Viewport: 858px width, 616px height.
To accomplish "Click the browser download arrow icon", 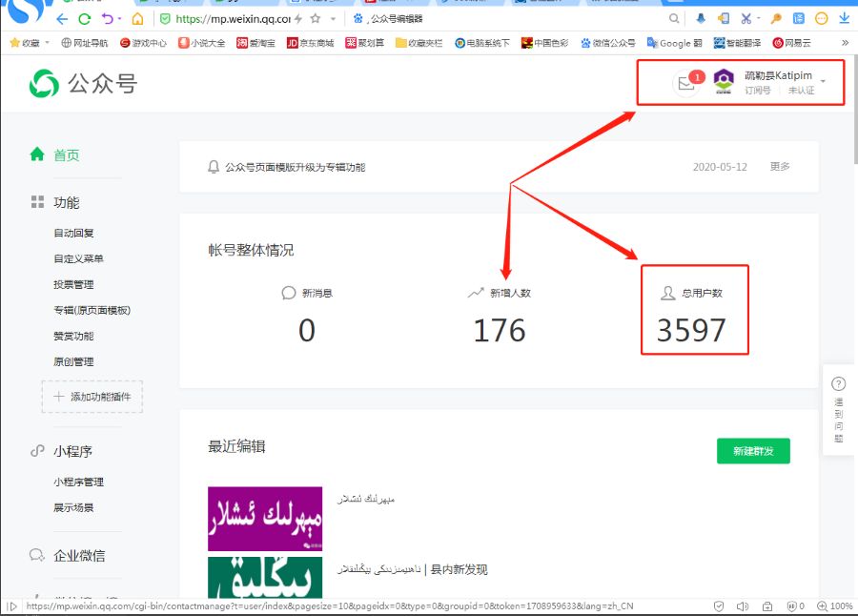I will tap(845, 18).
